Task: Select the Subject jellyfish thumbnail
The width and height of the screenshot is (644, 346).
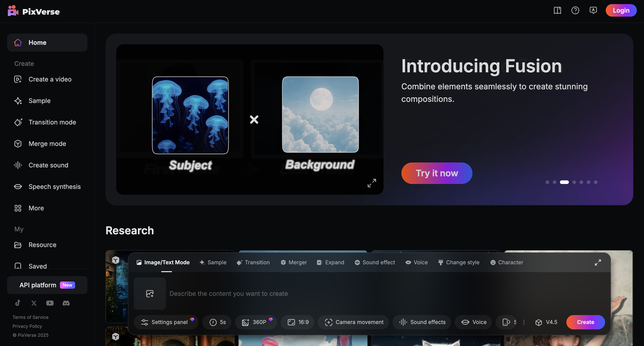Action: tap(190, 115)
